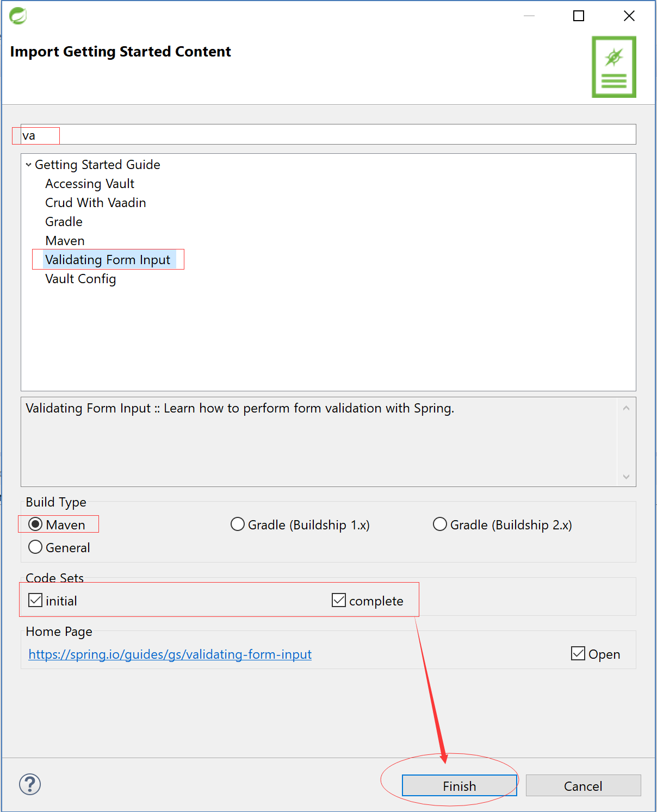Close the Import Getting Started Content dialog

click(x=629, y=16)
